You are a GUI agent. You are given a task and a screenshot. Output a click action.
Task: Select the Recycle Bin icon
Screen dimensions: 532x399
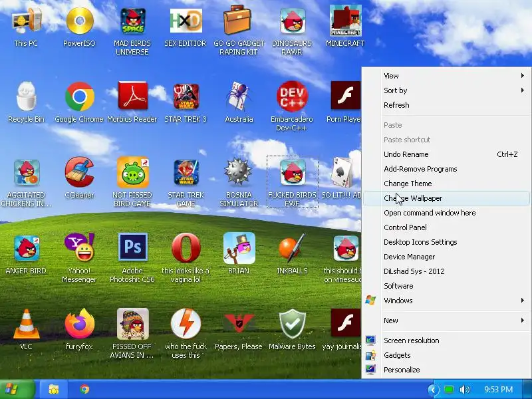pos(26,96)
